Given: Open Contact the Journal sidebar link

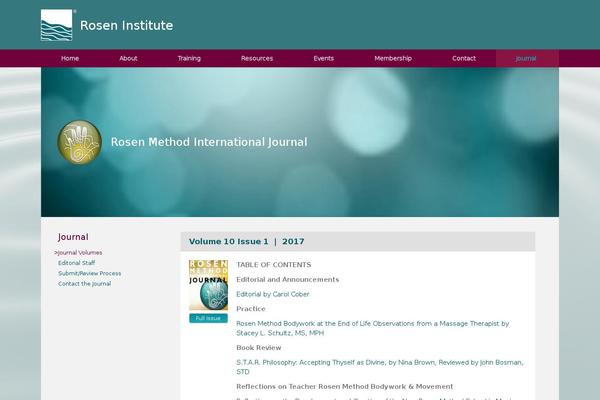Looking at the screenshot, I should 85,284.
